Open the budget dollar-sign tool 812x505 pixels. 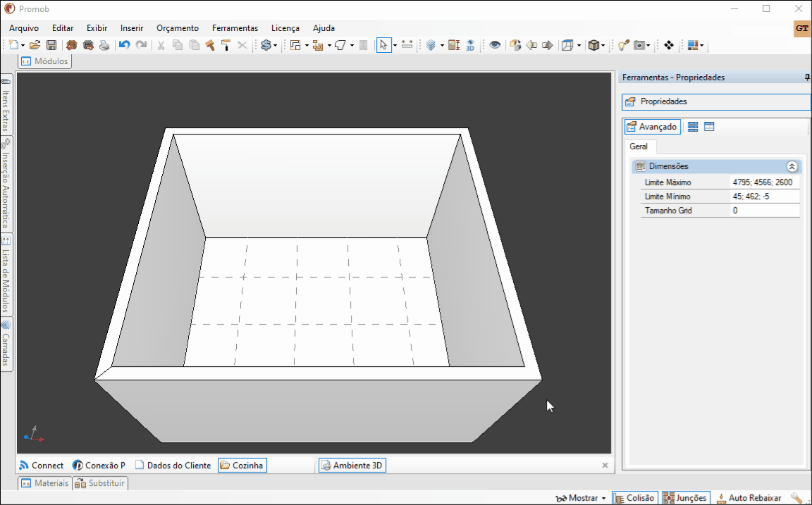coord(266,46)
